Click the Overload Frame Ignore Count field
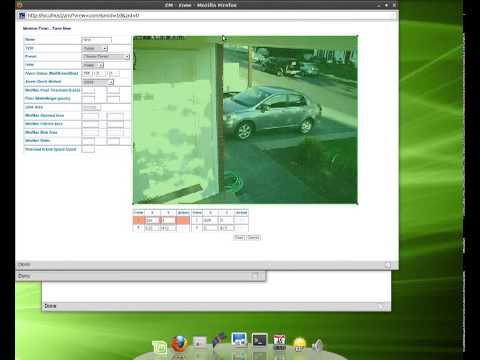 click(88, 149)
